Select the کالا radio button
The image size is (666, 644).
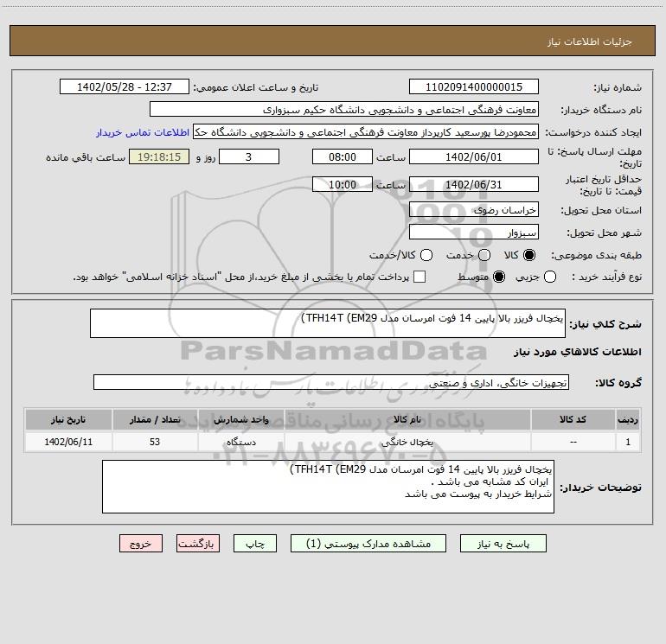point(529,255)
